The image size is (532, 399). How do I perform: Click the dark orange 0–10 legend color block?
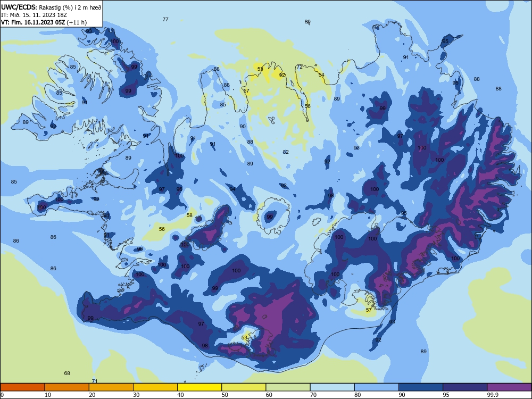pos(22,387)
